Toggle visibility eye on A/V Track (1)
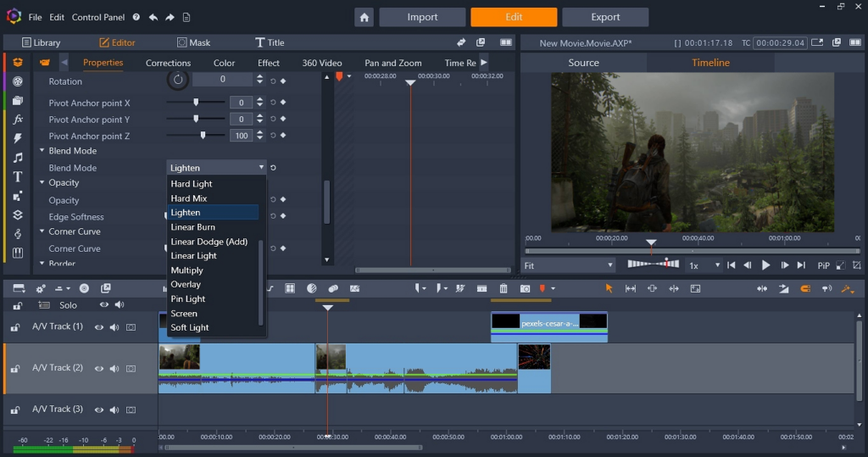868x457 pixels. click(99, 326)
